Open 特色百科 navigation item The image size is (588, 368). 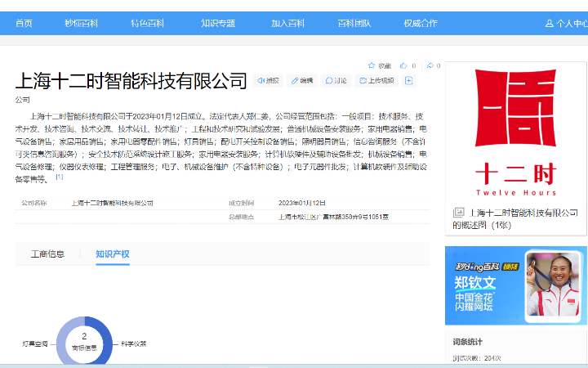[x=147, y=24]
